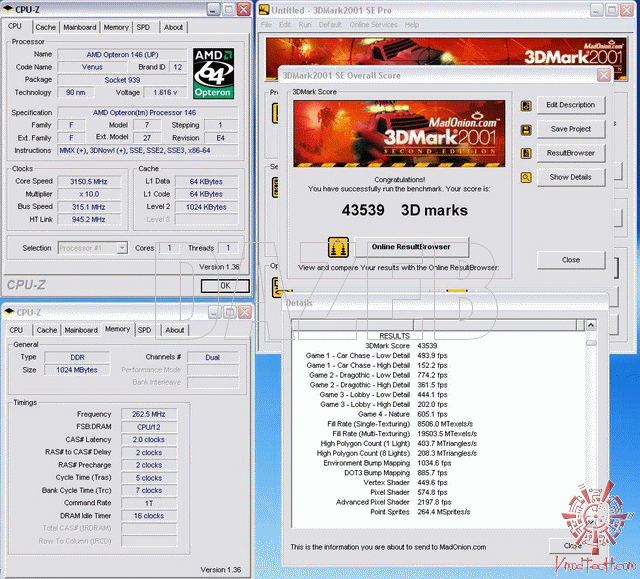Open About tab in top CPU-Z
The width and height of the screenshot is (640, 579).
pyautogui.click(x=173, y=27)
